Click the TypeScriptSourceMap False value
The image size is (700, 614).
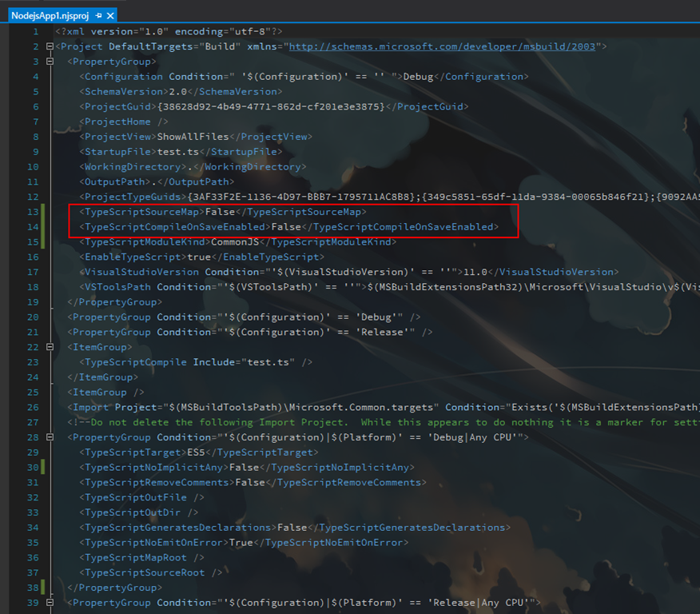(x=220, y=212)
